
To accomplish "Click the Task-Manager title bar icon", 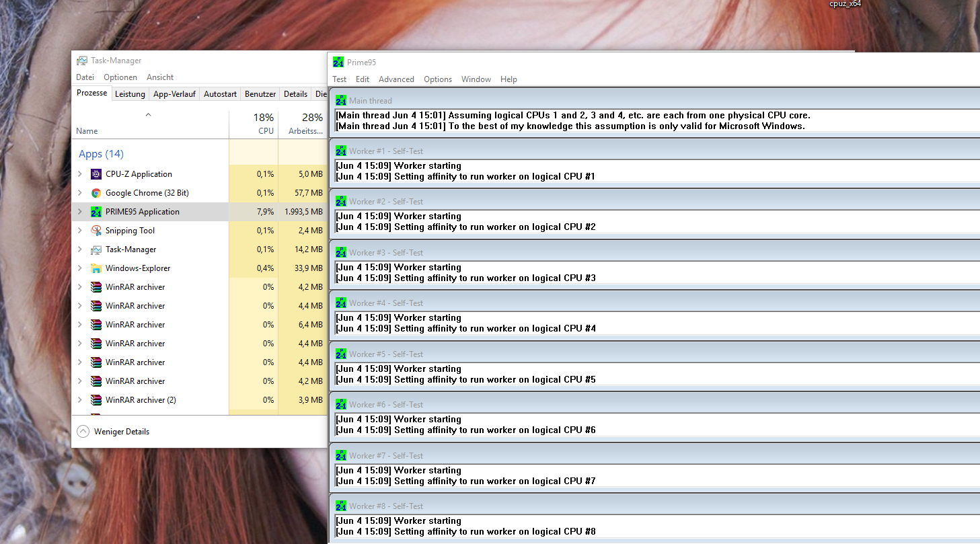I will pos(82,61).
